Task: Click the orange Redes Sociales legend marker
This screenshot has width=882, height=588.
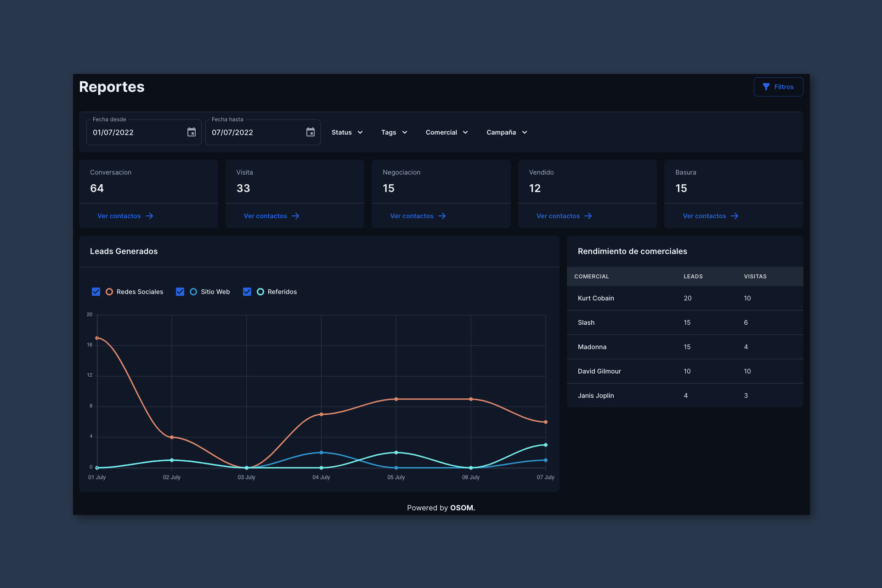Action: point(109,292)
